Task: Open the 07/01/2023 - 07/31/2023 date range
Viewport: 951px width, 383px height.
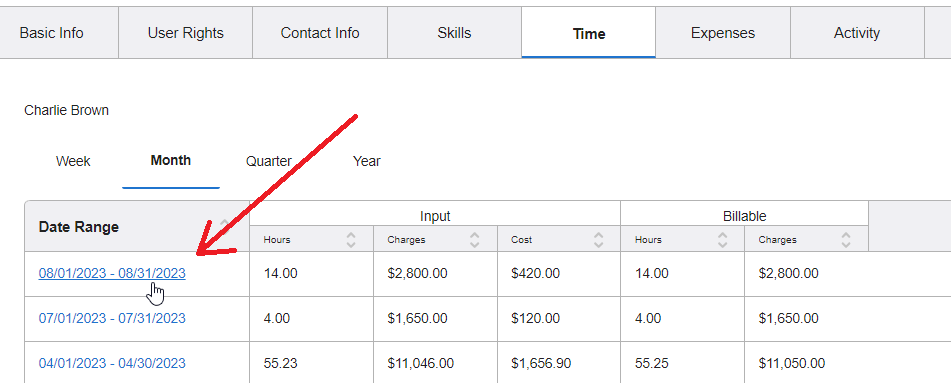Action: click(x=112, y=319)
